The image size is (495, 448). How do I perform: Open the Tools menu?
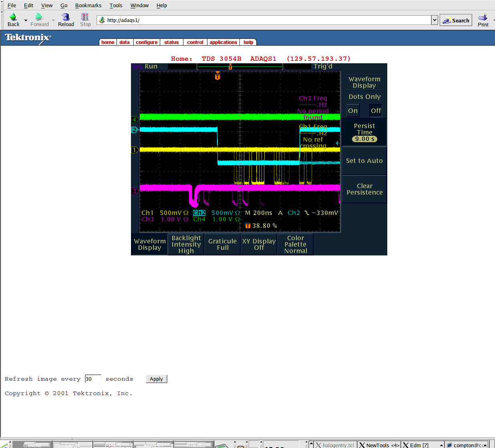116,5
